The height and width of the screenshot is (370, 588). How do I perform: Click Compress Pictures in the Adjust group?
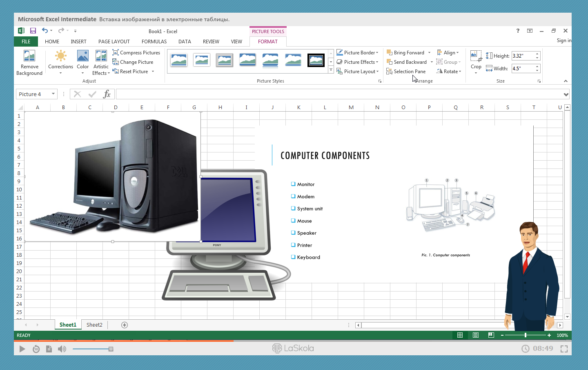point(136,53)
